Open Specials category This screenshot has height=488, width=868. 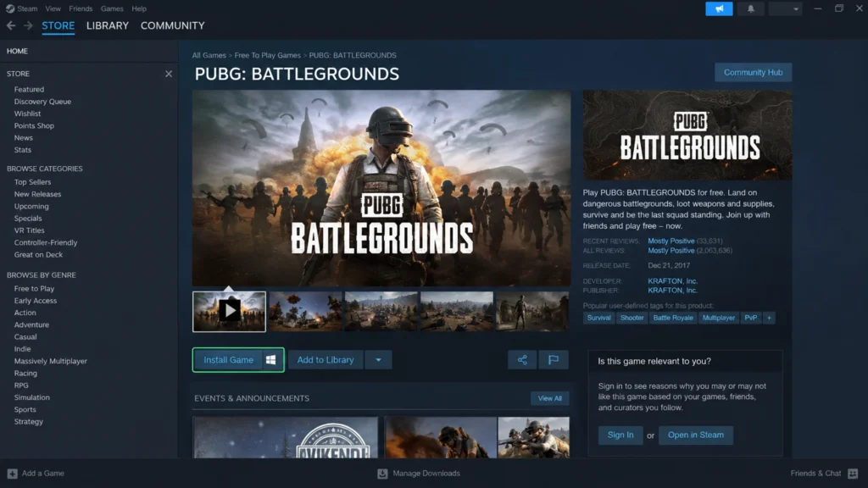[28, 219]
